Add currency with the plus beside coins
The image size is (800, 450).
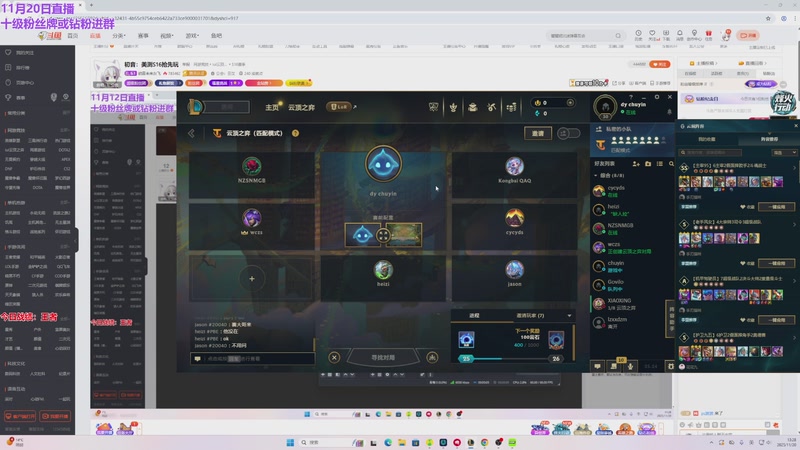click(x=570, y=103)
